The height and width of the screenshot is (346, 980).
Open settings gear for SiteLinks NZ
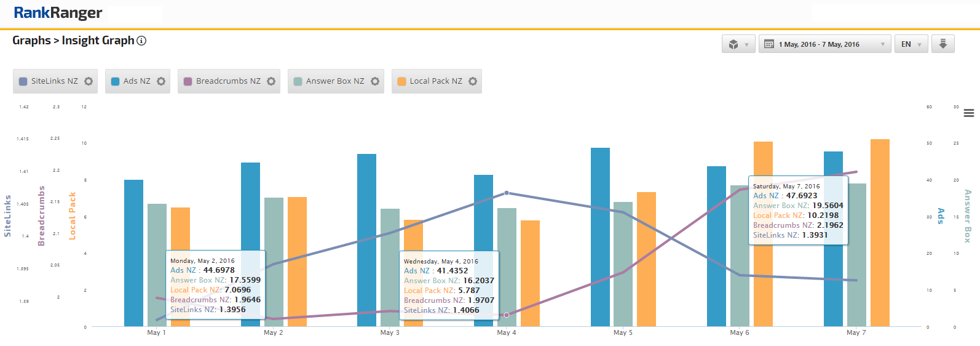[x=89, y=81]
